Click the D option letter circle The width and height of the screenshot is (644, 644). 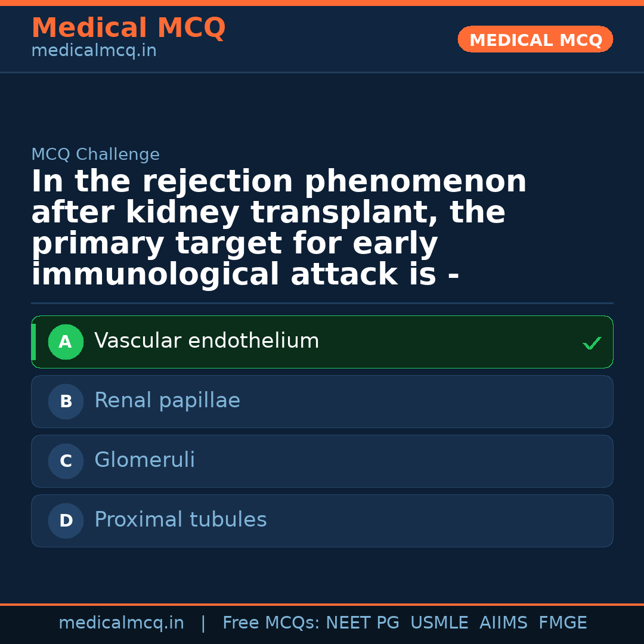click(x=66, y=521)
